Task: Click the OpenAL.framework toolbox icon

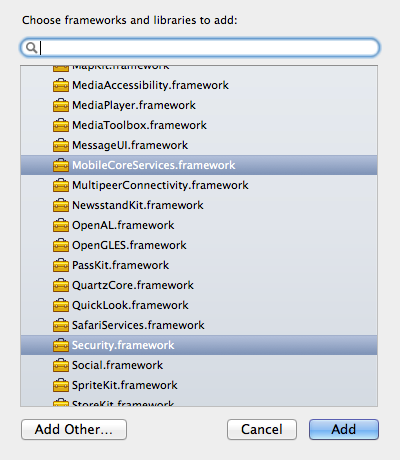Action: point(61,225)
